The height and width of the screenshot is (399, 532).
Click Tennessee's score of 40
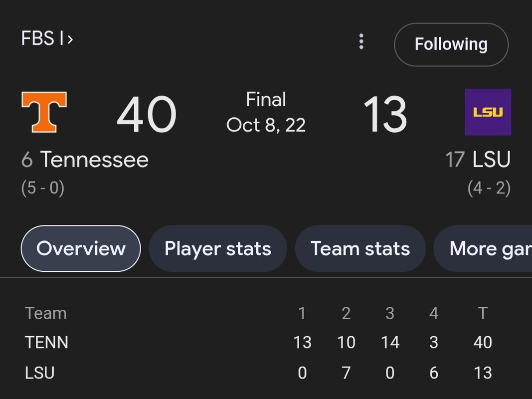(147, 115)
